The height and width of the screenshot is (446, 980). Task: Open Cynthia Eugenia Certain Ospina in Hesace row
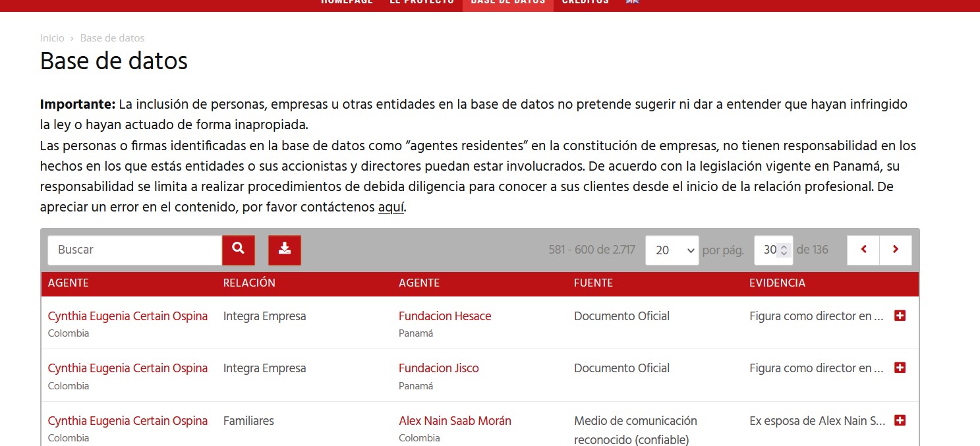click(128, 316)
